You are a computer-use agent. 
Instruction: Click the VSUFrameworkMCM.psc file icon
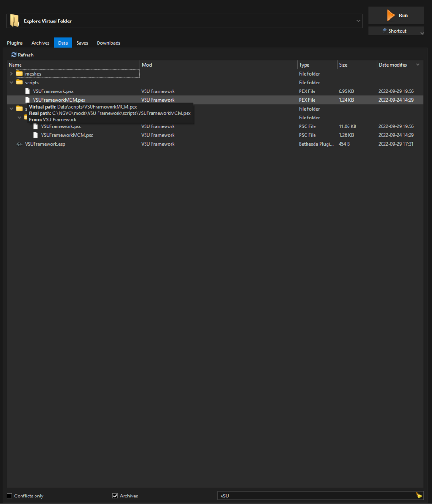click(x=35, y=135)
